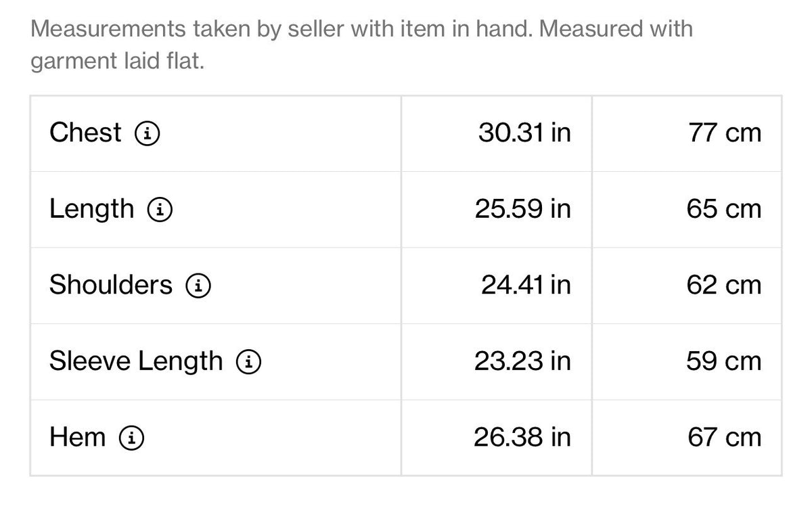812x521 pixels.
Task: Select the Hem row label
Action: (77, 437)
